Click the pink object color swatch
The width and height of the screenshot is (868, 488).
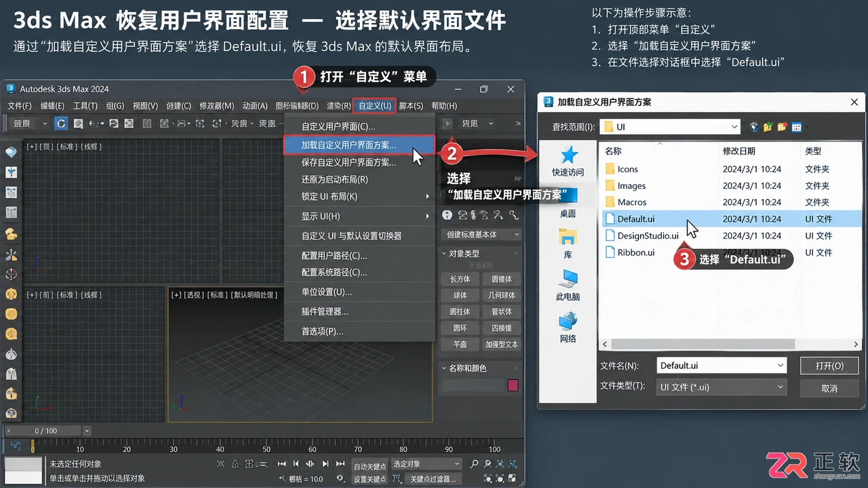coord(513,385)
